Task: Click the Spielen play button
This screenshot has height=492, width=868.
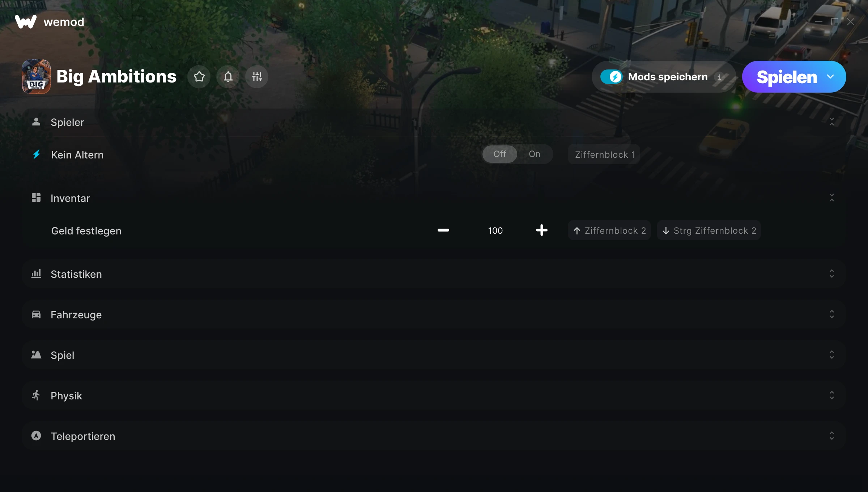Action: click(786, 77)
